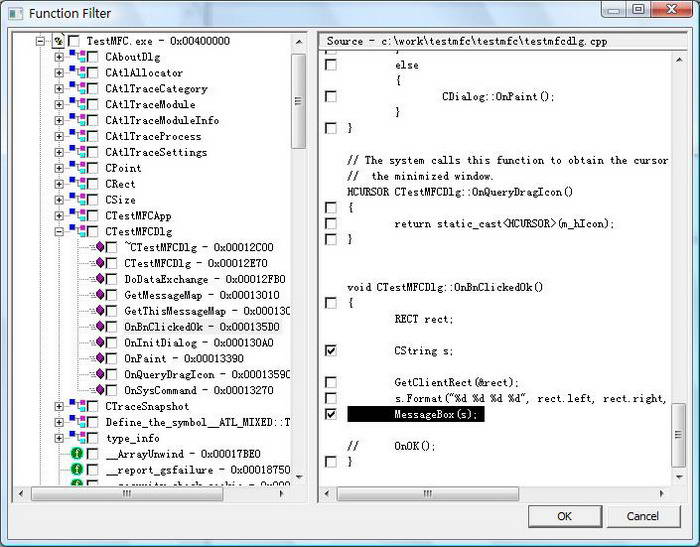Expand the CAboutDlg tree node
The width and height of the screenshot is (700, 547).
click(59, 57)
